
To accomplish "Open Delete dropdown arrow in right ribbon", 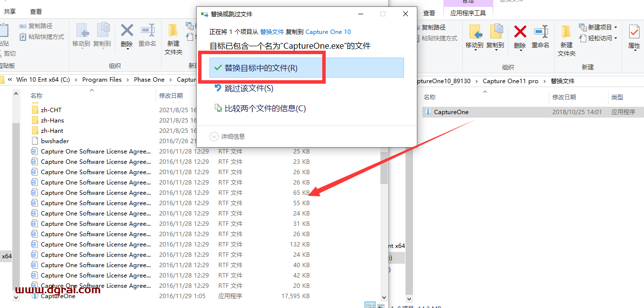I will (x=520, y=51).
